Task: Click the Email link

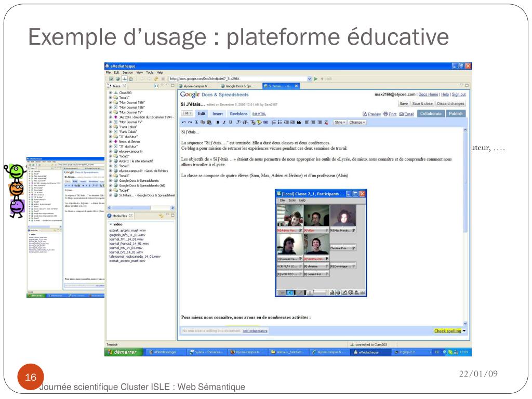Action: click(x=409, y=114)
